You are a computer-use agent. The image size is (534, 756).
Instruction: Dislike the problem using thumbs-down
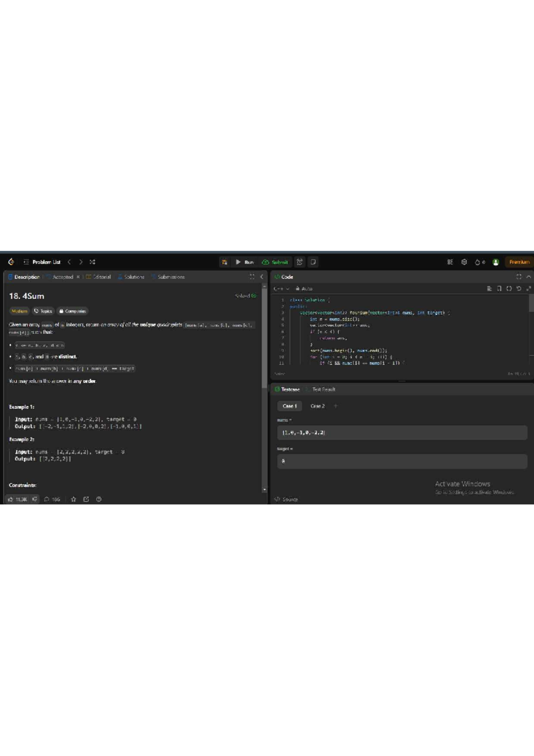pyautogui.click(x=35, y=499)
